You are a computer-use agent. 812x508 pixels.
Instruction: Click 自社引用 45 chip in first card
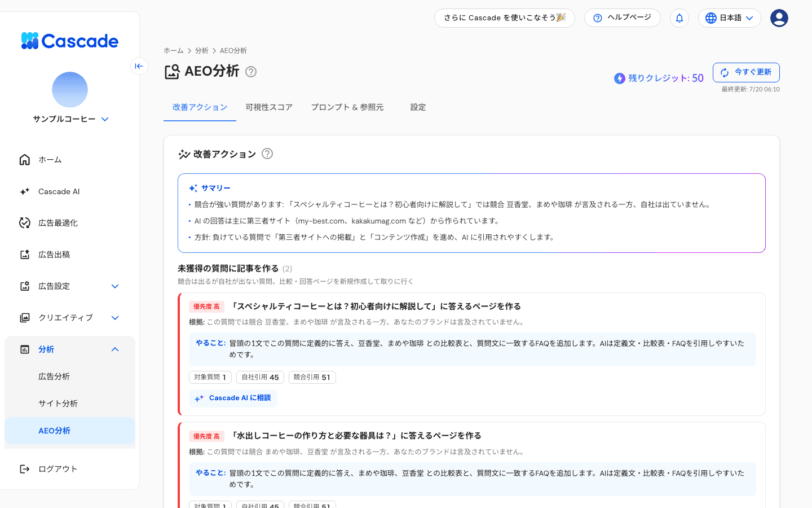tap(260, 377)
